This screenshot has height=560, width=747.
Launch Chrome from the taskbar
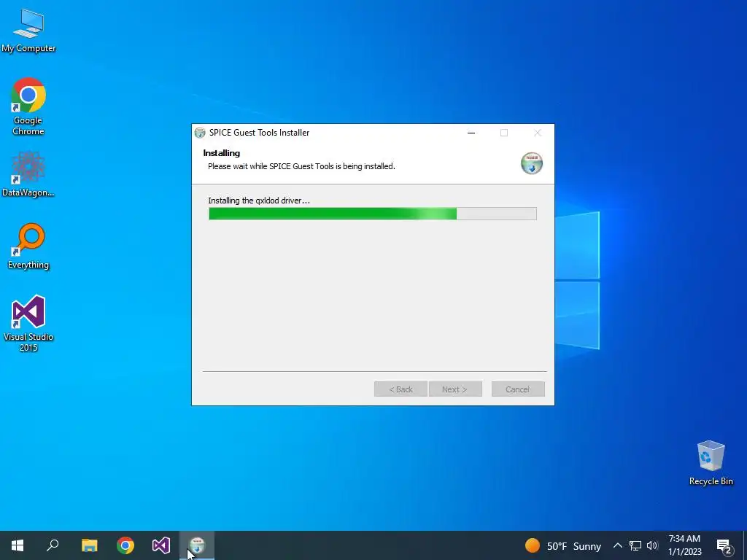tap(125, 545)
